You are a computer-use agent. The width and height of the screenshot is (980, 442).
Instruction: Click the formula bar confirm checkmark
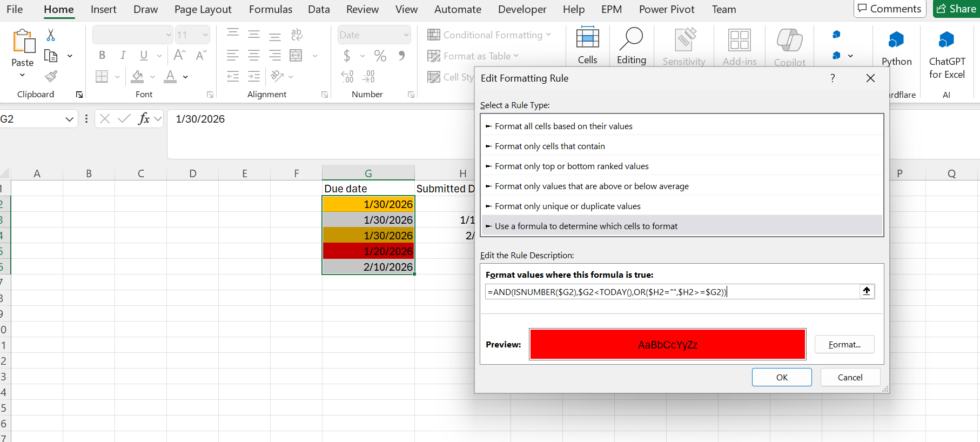point(124,119)
